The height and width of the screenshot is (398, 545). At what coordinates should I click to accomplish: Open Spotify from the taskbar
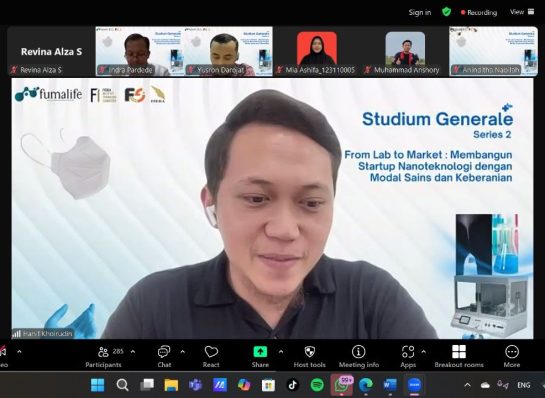317,385
